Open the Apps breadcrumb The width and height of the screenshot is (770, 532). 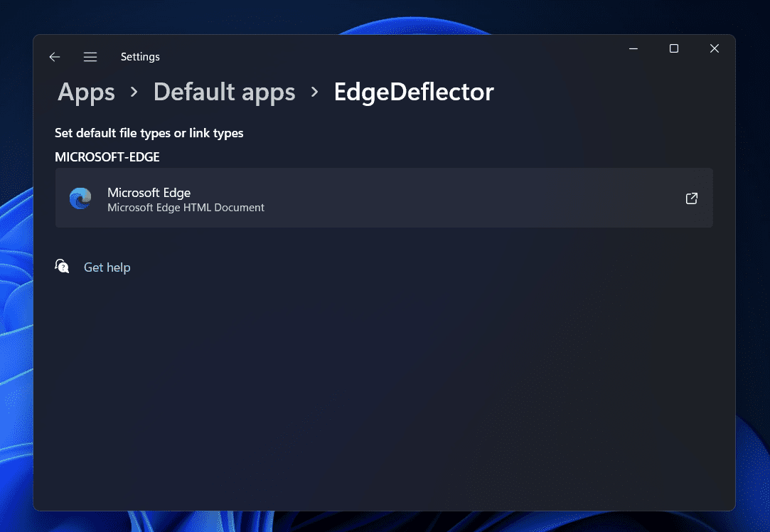click(87, 92)
